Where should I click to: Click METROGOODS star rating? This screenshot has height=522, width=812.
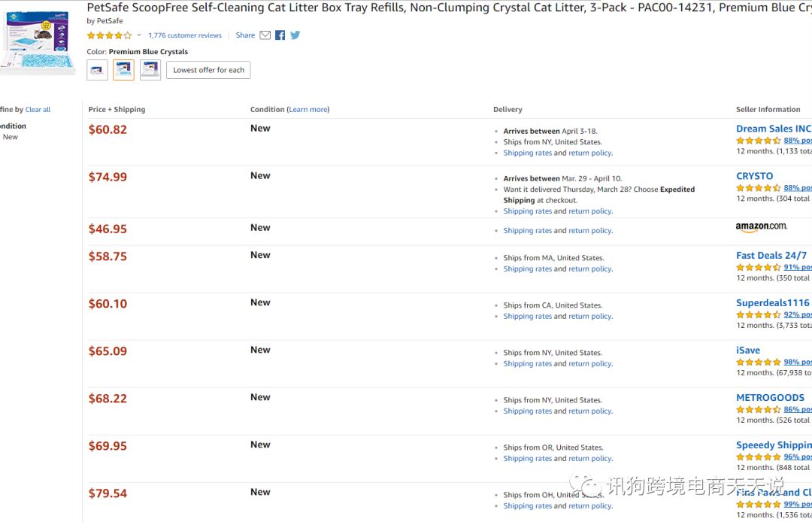[758, 409]
